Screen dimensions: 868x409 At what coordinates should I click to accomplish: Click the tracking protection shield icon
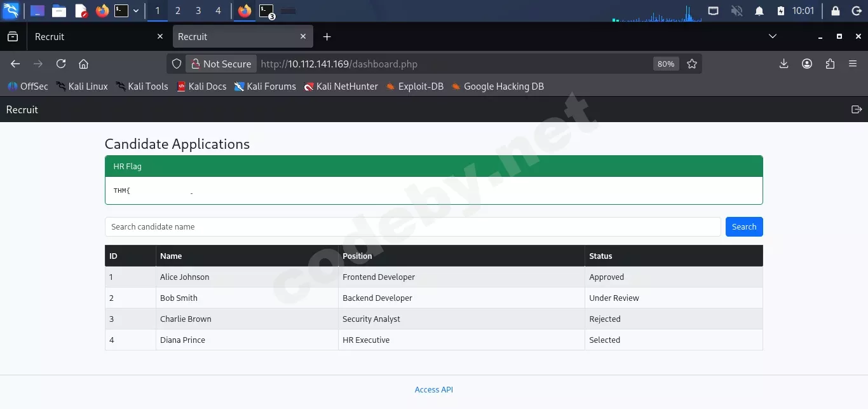pyautogui.click(x=177, y=64)
